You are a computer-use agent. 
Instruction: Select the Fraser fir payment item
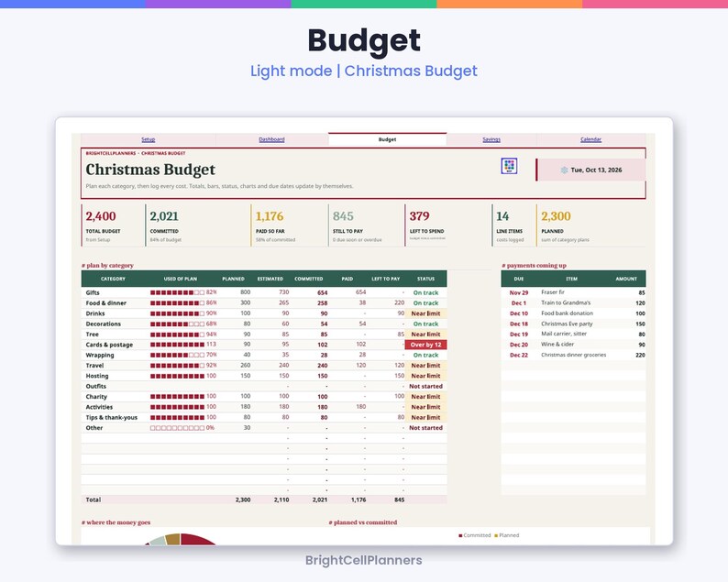(553, 292)
